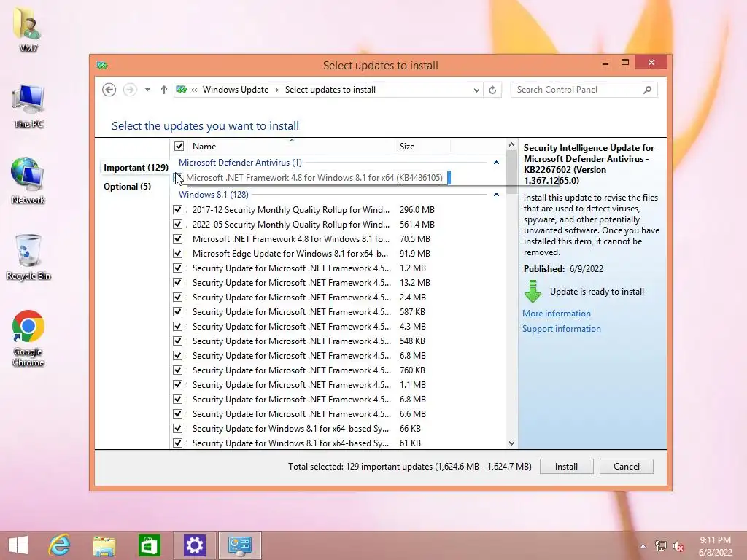Viewport: 747px width, 560px height.
Task: Go up one level with Up arrow
Action: [164, 90]
